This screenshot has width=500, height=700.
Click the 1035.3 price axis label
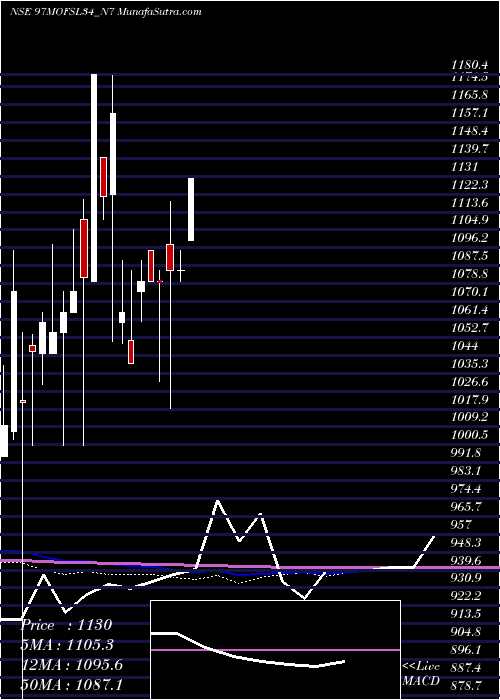pos(469,363)
